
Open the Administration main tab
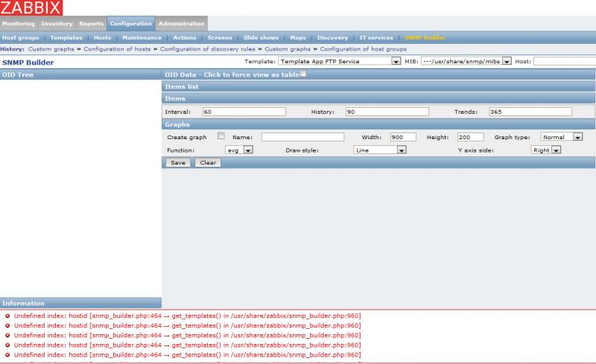point(181,24)
